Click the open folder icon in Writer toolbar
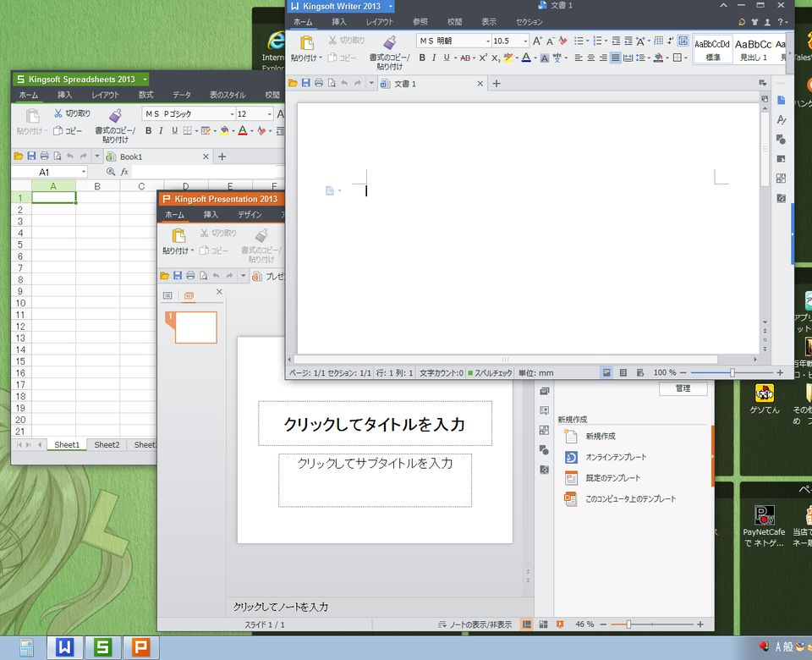812x660 pixels. pyautogui.click(x=293, y=83)
